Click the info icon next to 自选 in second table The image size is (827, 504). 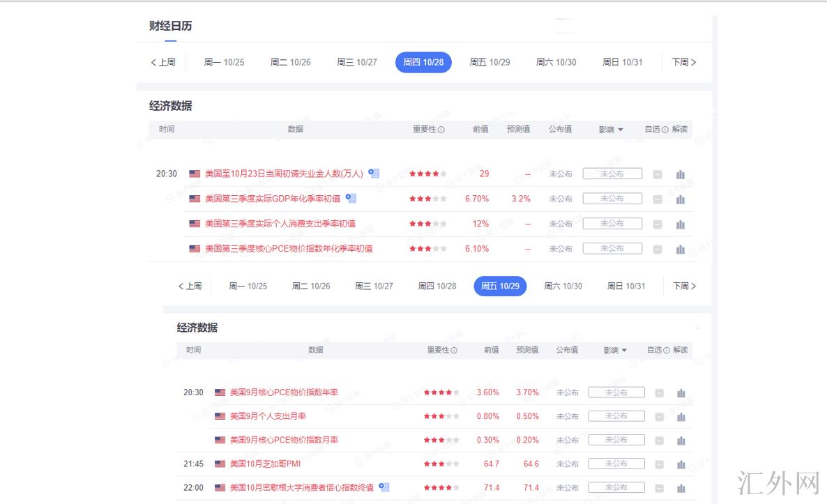[x=667, y=350]
